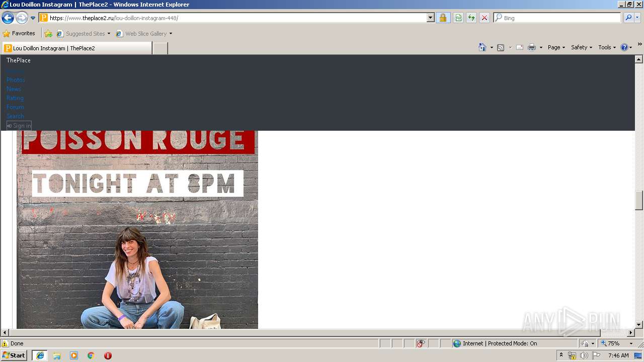Print page using the printer icon

click(532, 47)
